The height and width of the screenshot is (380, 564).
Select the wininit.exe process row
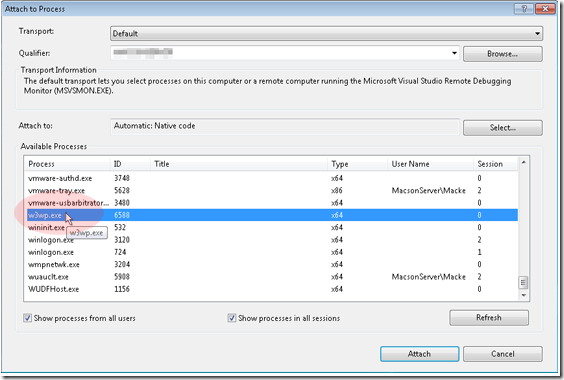[x=272, y=227]
